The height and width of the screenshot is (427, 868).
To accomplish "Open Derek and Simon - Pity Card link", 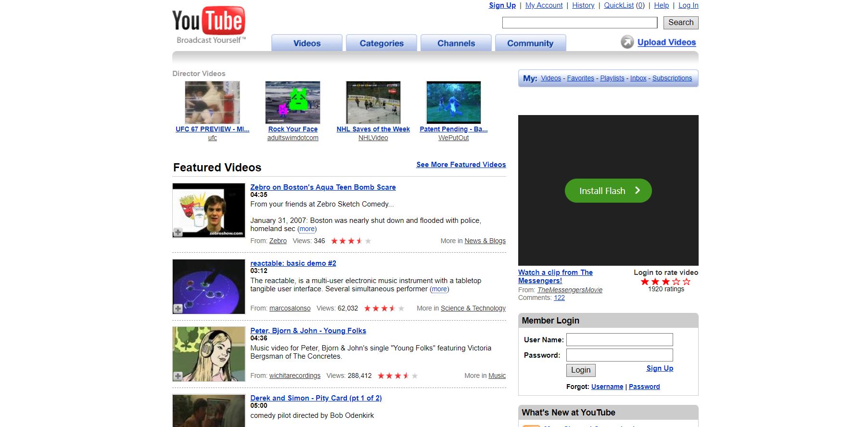I will (x=316, y=398).
